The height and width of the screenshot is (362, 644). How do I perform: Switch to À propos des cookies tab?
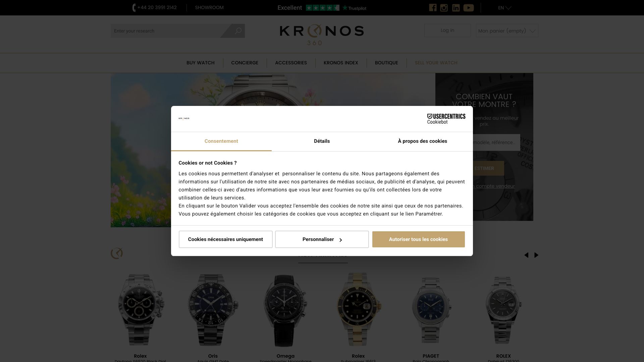click(422, 141)
